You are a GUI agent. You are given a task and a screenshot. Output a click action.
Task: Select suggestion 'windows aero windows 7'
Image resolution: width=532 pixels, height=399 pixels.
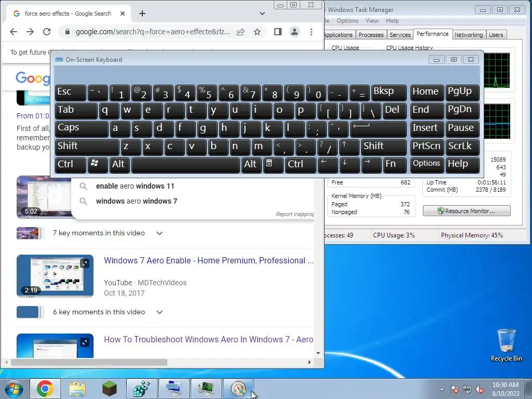point(137,201)
